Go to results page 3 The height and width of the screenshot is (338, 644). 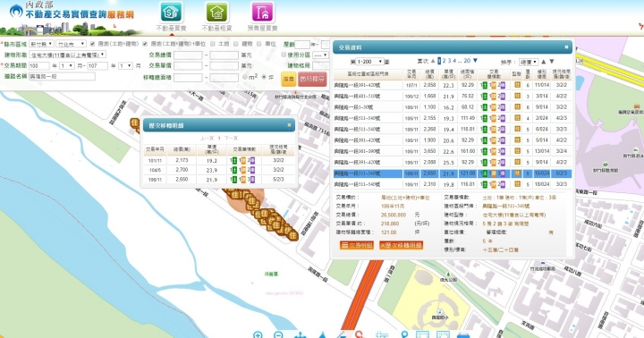coord(449,61)
